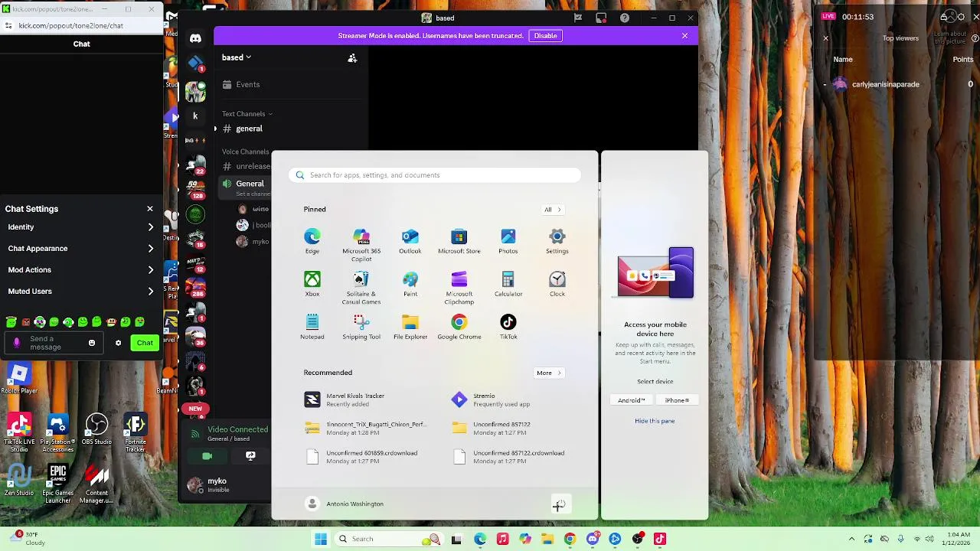Expand Chat Appearance settings
Screen dimensions: 980x551
click(x=81, y=249)
